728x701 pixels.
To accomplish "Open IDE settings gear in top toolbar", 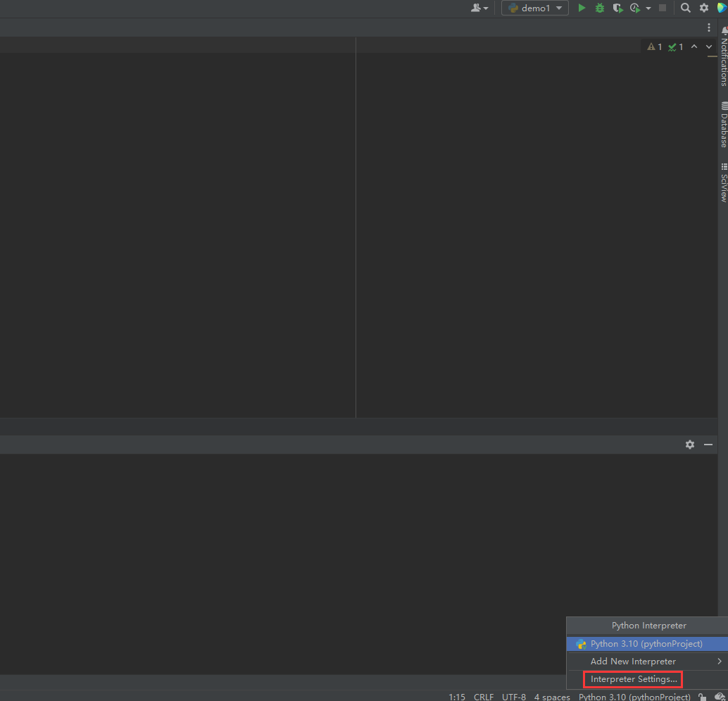I will 704,8.
